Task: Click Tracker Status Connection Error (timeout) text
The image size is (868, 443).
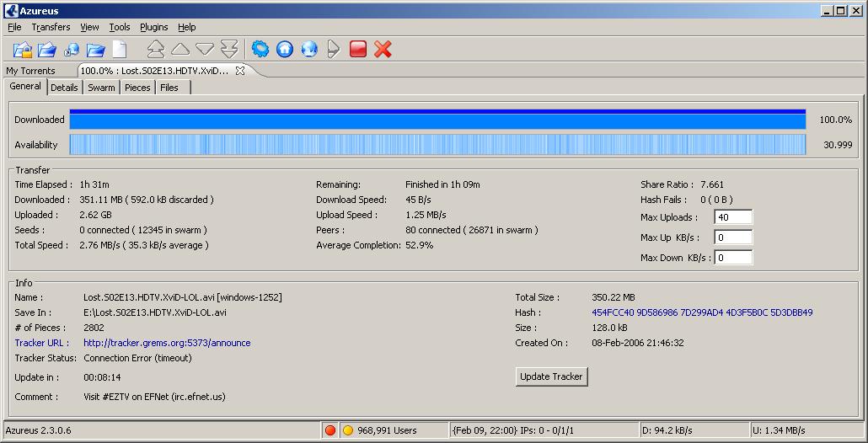Action: [138, 359]
